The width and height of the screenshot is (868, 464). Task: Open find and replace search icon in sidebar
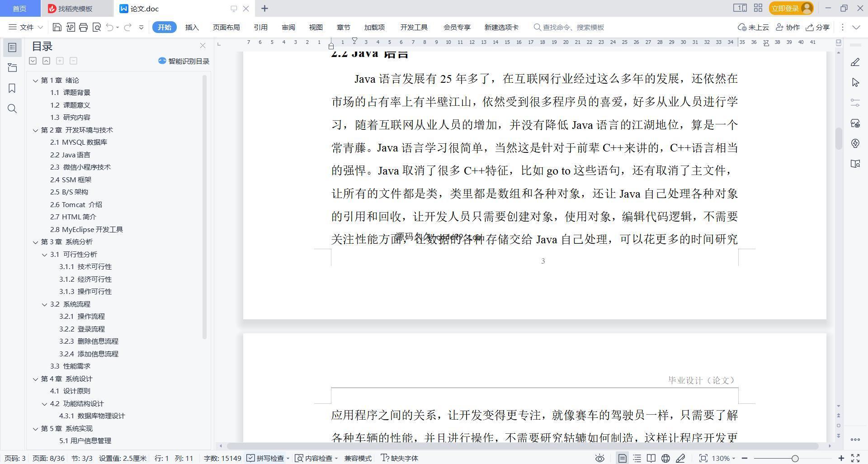pyautogui.click(x=12, y=109)
